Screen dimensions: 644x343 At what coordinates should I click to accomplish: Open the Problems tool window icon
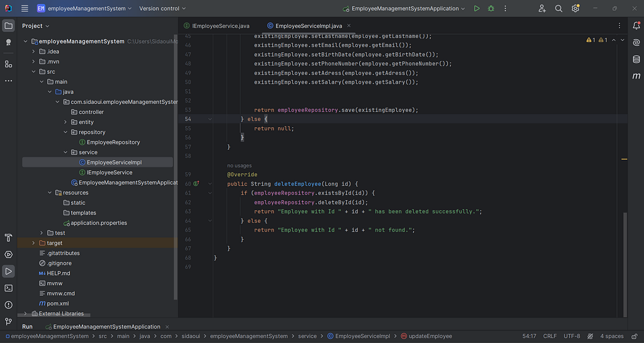tap(8, 305)
